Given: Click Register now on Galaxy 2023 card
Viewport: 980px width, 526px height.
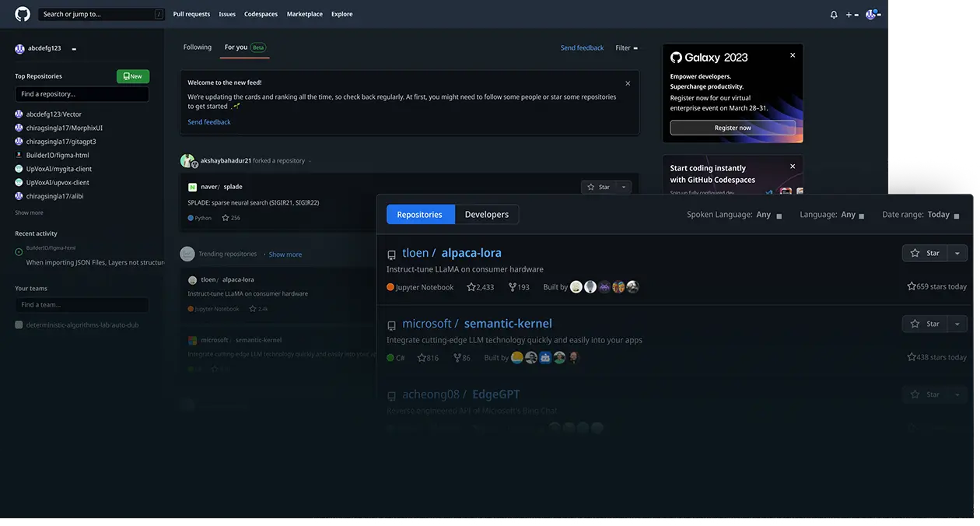Looking at the screenshot, I should pyautogui.click(x=733, y=128).
